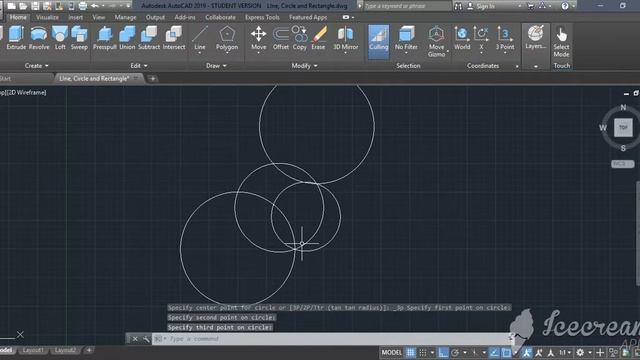Toggle polar tracking in status bar
Image resolution: width=640 pixels, height=360 pixels.
(x=455, y=352)
